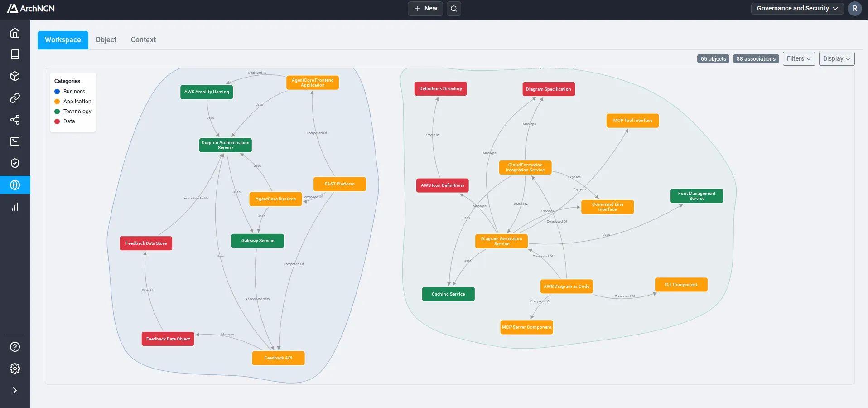Open the Filters dropdown
The height and width of the screenshot is (408, 868).
coord(799,58)
